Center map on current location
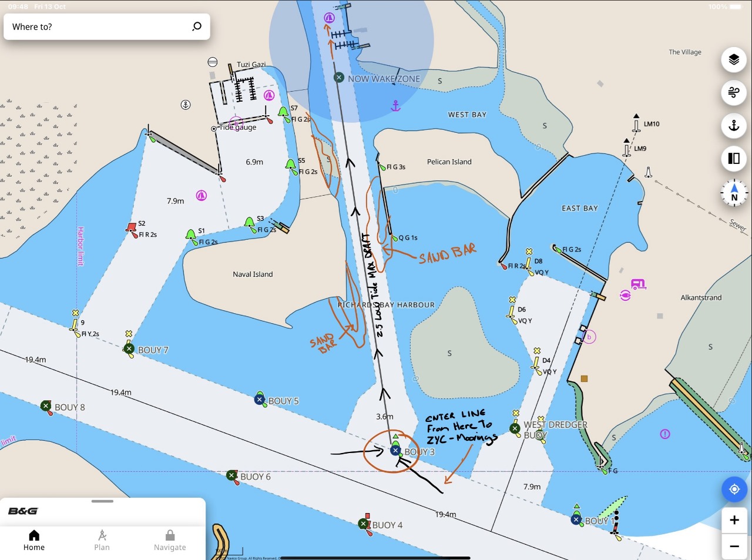 click(734, 489)
